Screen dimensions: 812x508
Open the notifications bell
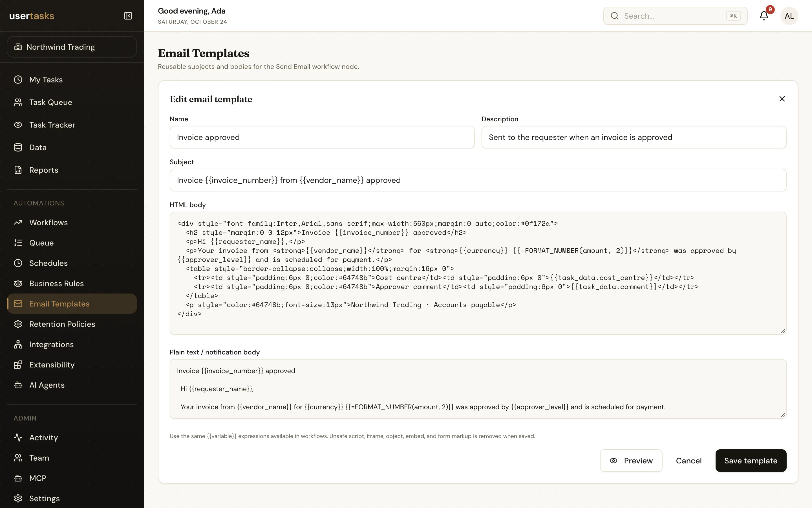pyautogui.click(x=764, y=16)
